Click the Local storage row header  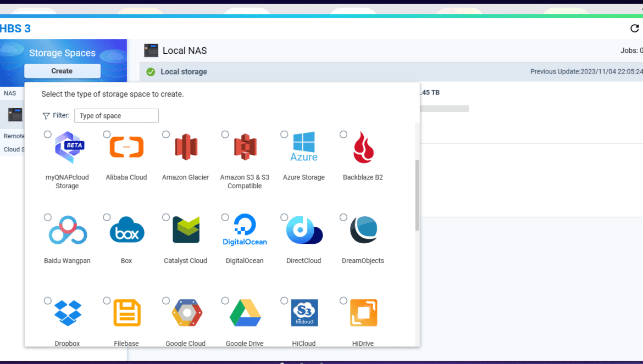click(x=391, y=72)
